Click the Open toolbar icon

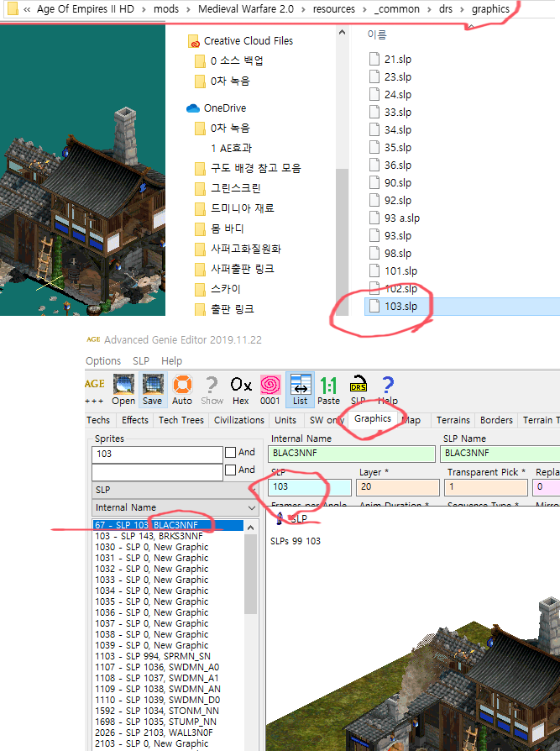[123, 390]
